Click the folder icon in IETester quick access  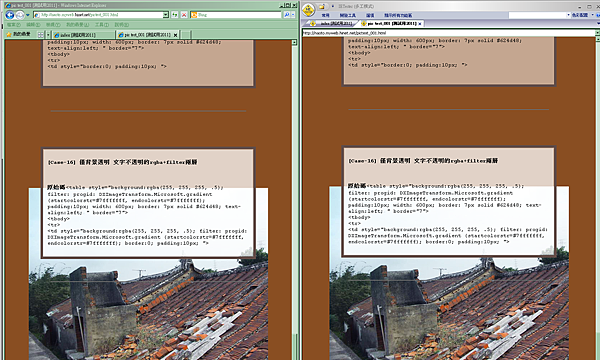click(322, 6)
